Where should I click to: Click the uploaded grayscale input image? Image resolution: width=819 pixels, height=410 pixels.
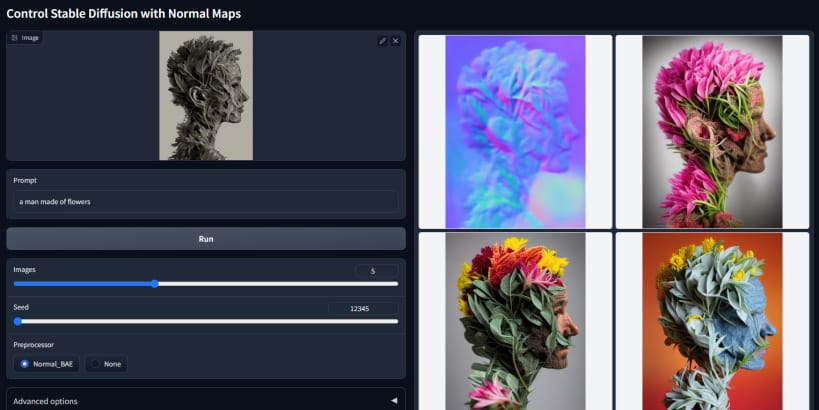pyautogui.click(x=206, y=96)
